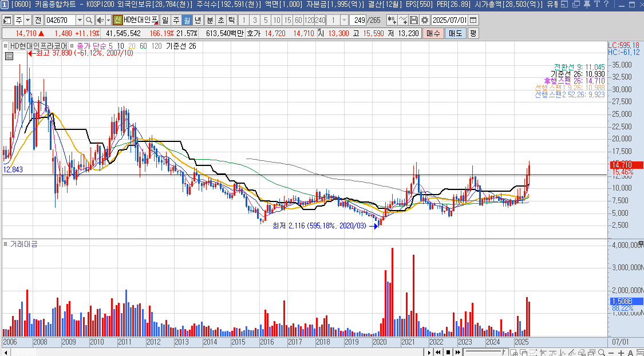Select the 주 weekly period
Image resolution: width=644 pixels, height=356 pixels.
pyautogui.click(x=176, y=20)
